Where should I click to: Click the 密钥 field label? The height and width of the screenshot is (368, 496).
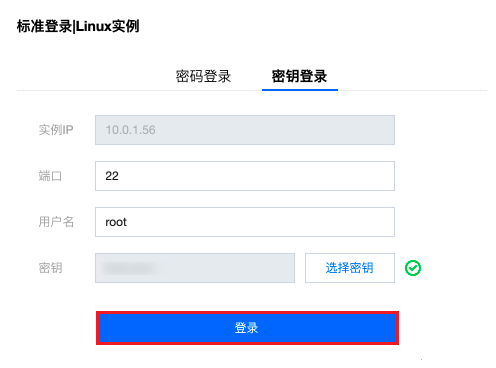pyautogui.click(x=50, y=268)
